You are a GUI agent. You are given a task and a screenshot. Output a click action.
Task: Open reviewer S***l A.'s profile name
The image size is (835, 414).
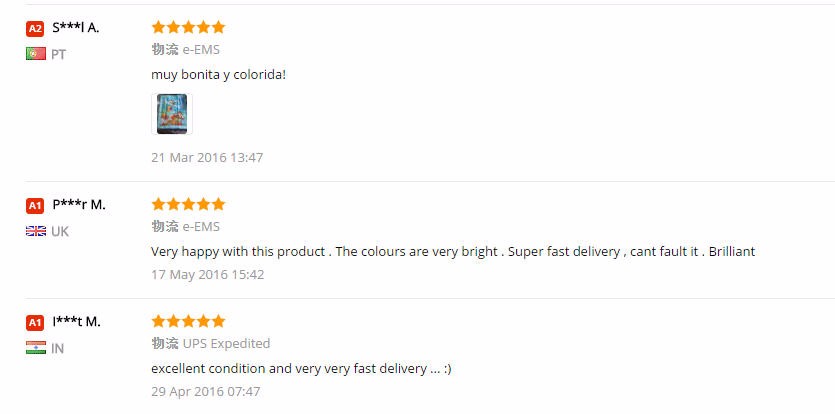75,28
